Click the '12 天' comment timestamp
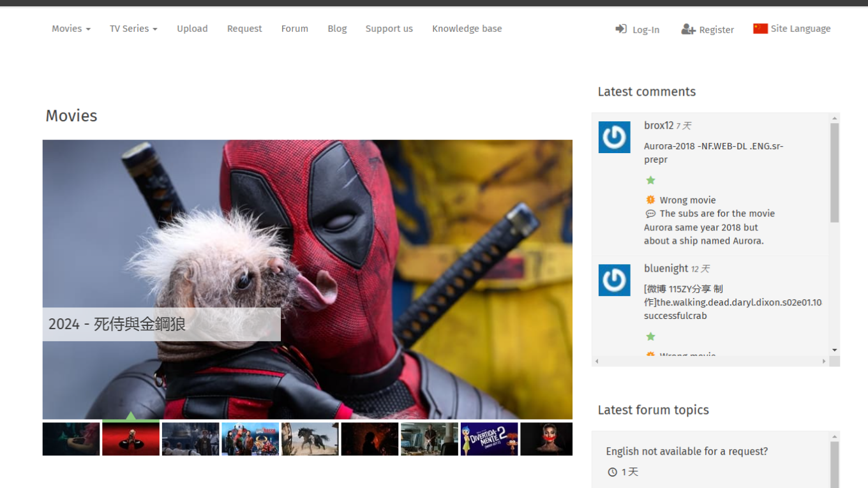 tap(701, 269)
